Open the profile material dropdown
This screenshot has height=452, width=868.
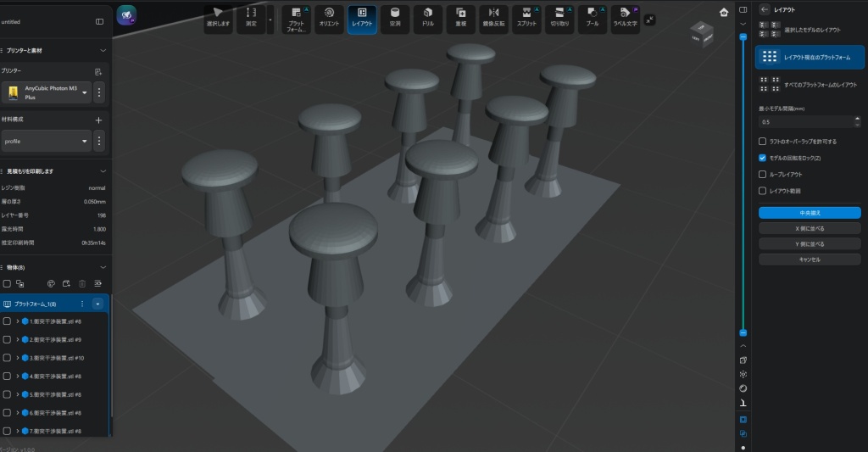(x=85, y=141)
